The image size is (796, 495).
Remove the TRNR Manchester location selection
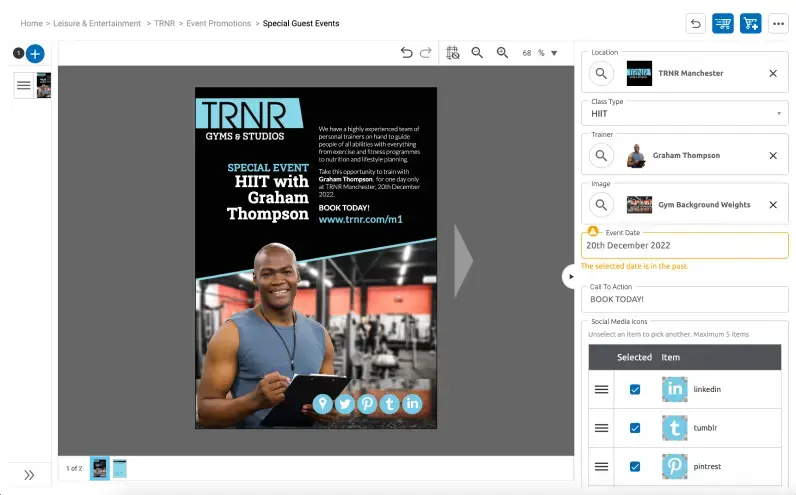click(x=772, y=73)
